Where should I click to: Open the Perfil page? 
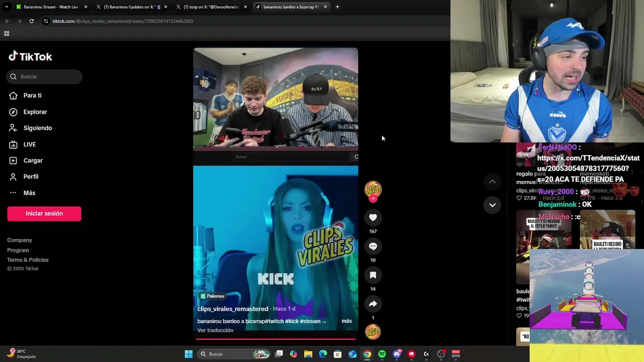coord(31,176)
